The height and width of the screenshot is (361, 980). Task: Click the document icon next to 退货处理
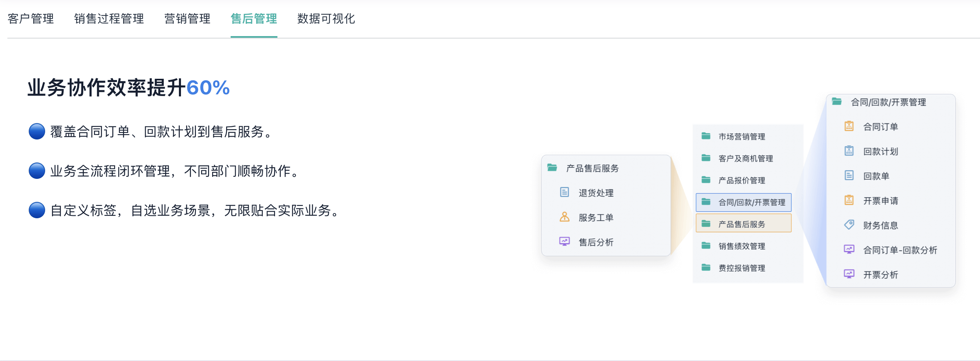tap(565, 192)
